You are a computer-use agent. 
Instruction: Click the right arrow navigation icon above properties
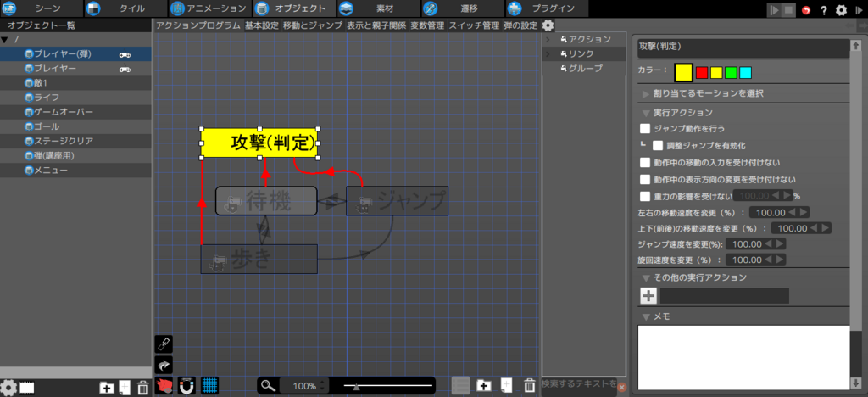tap(862, 25)
